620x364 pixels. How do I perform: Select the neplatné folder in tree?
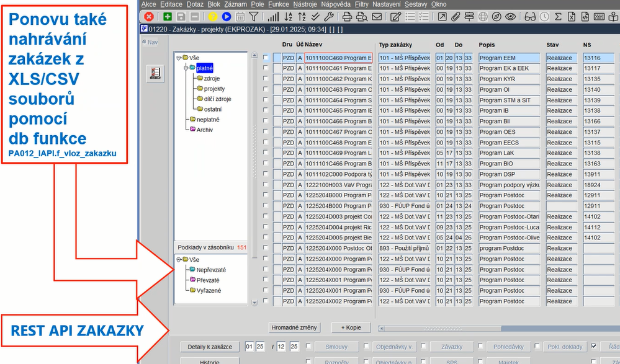(204, 119)
